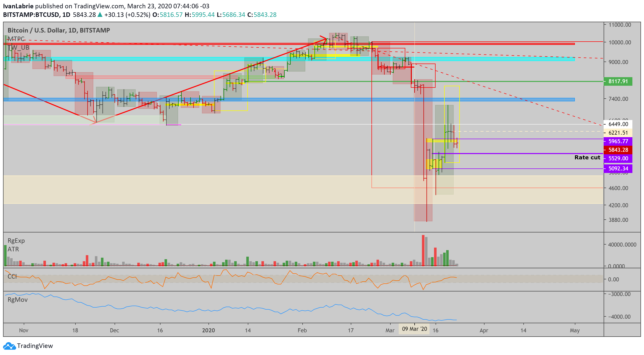Click the green up-triangle price change icon
Viewport: 644px width, 355px height.
coord(100,15)
